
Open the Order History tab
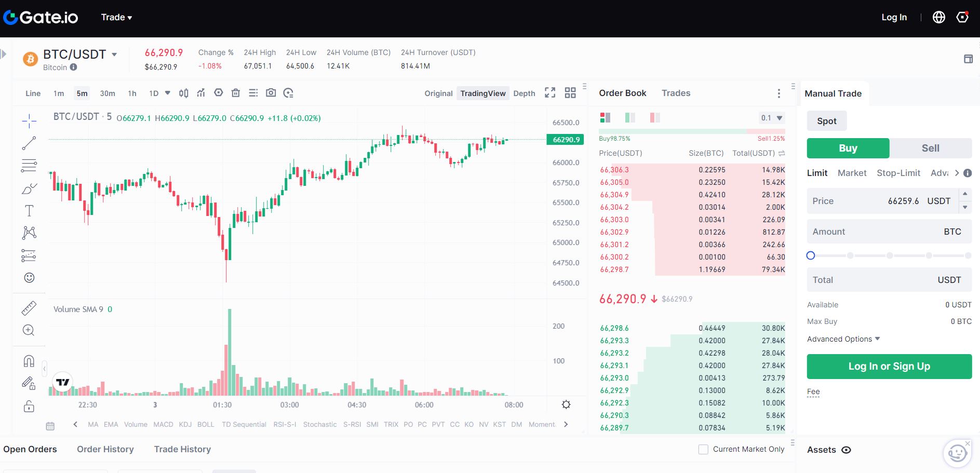pyautogui.click(x=105, y=449)
